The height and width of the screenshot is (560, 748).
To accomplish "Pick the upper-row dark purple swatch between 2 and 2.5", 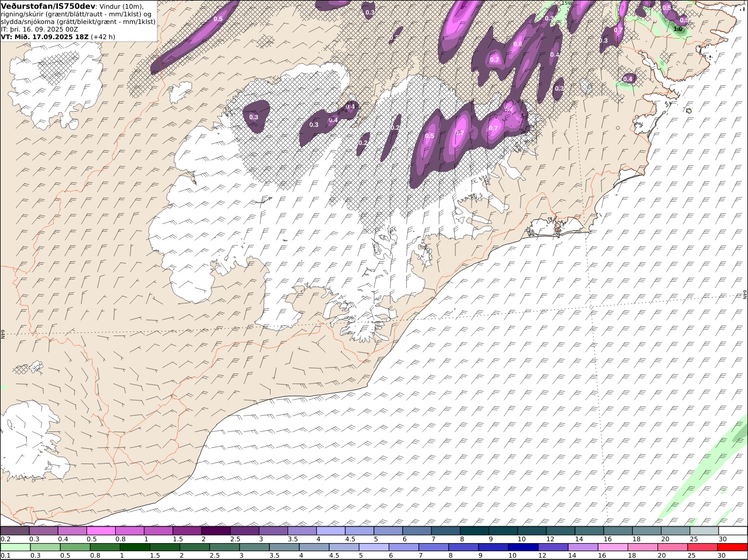I will pyautogui.click(x=216, y=531).
